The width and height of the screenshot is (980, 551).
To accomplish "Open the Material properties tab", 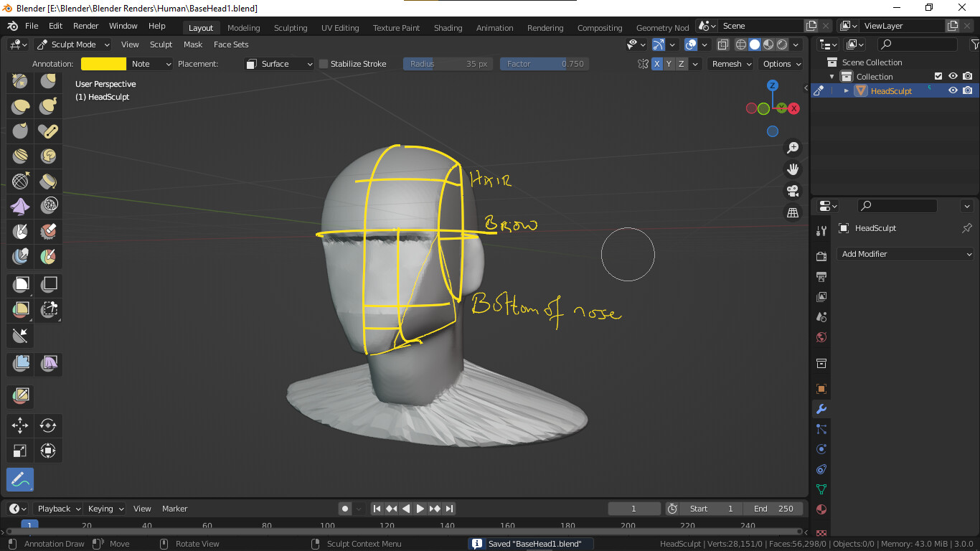I will tap(821, 509).
